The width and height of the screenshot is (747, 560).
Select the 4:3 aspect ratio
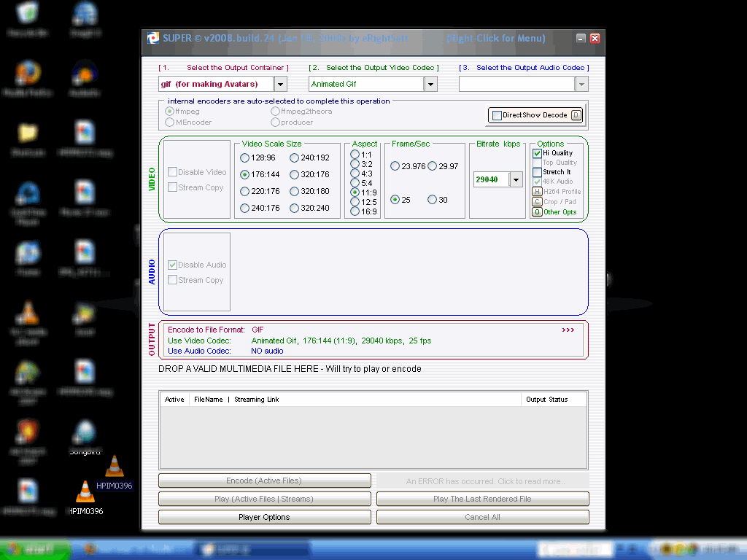(x=355, y=174)
